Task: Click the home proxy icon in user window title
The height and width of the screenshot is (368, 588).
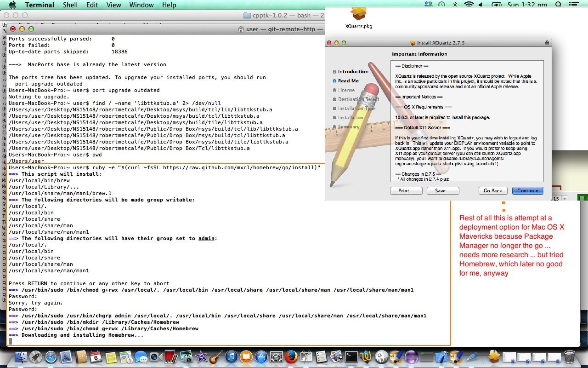Action: [241, 29]
